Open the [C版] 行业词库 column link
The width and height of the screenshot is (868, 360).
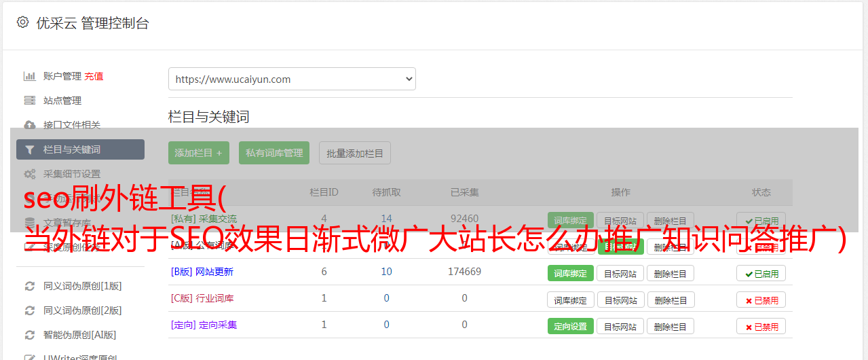point(202,298)
